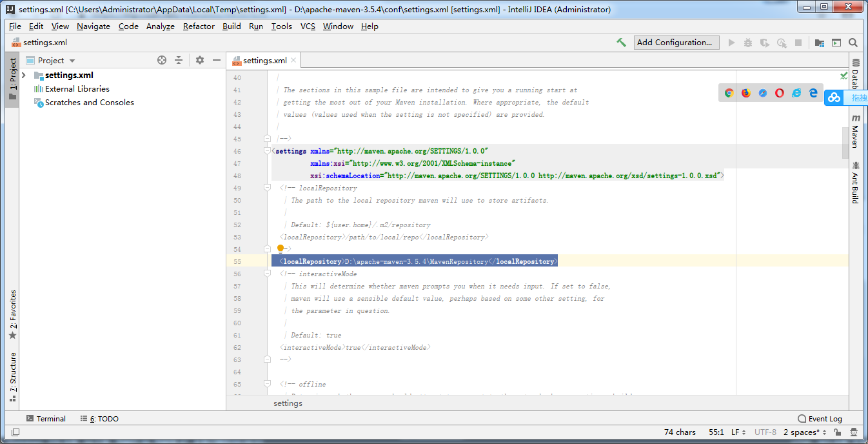Viewport: 868px width, 444px height.
Task: Open Search Everywhere with the magnifier icon
Action: [x=853, y=42]
